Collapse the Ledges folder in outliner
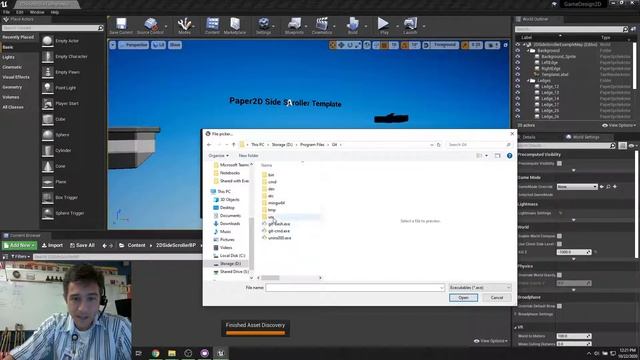 (x=528, y=81)
